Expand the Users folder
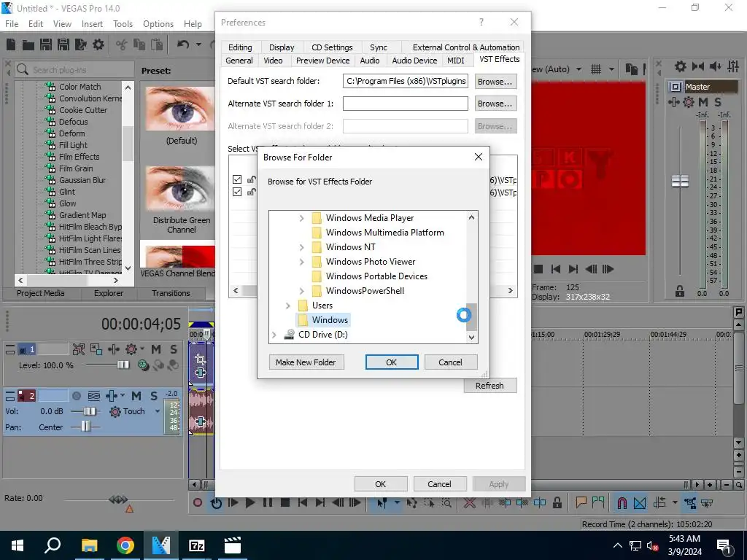The image size is (747, 560). [287, 306]
